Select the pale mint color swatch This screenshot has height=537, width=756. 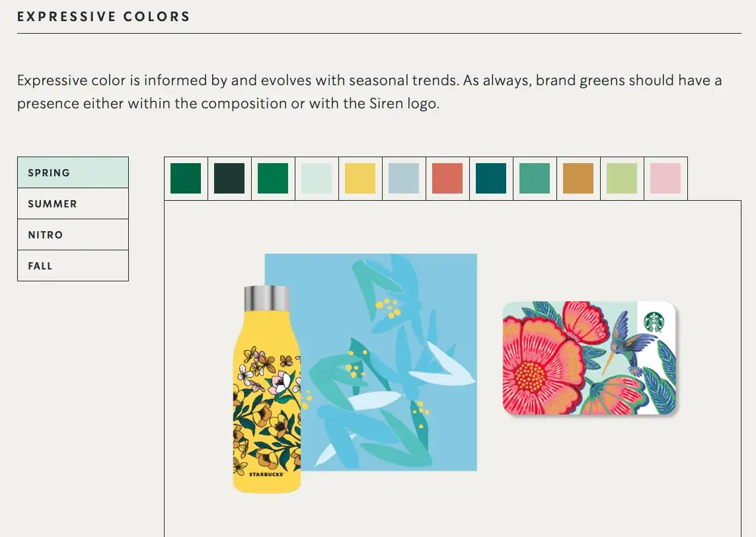(x=317, y=178)
